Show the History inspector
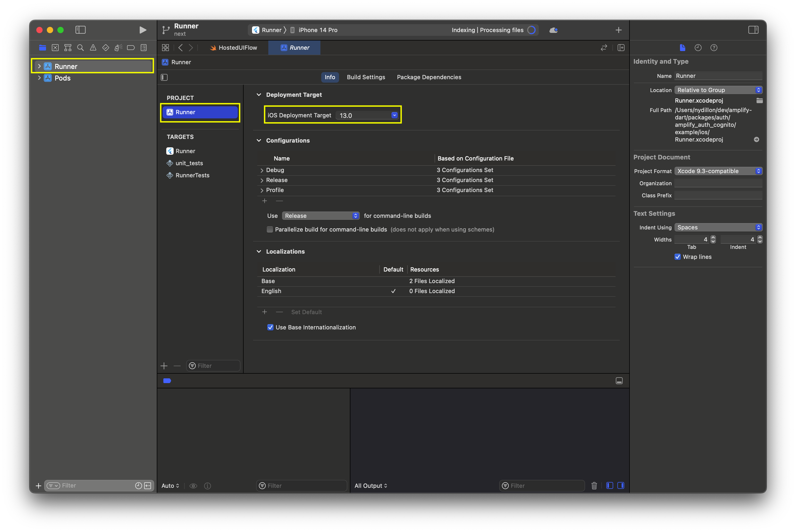 tap(698, 48)
